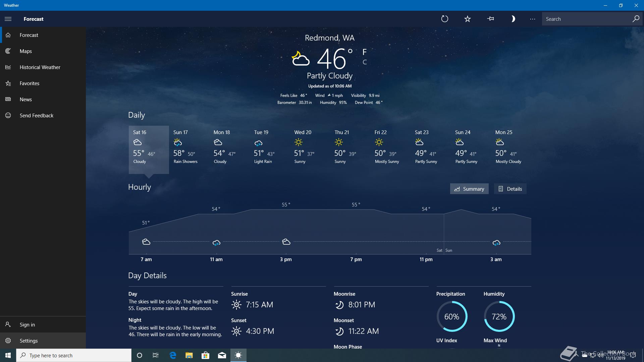This screenshot has height=362, width=644.
Task: Open Microsoft Store from taskbar
Action: (205, 355)
